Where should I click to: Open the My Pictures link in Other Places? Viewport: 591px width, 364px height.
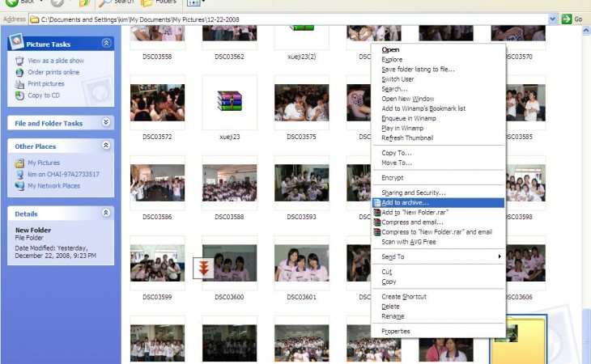[x=44, y=163]
